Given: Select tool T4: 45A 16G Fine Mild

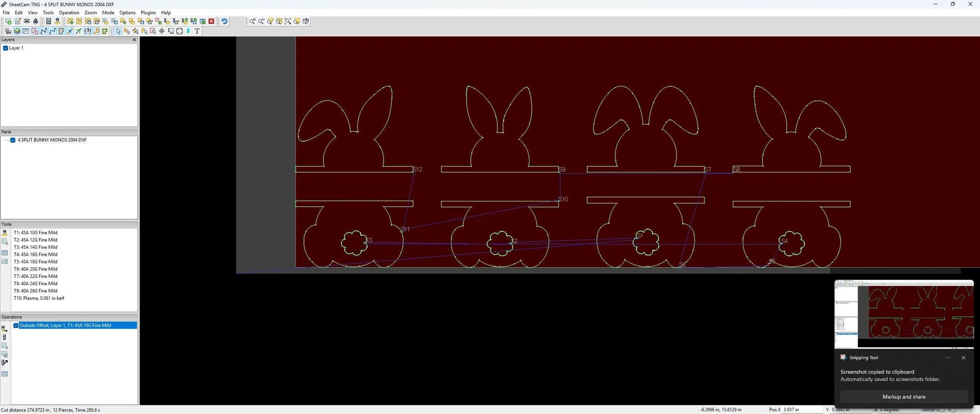Looking at the screenshot, I should [36, 254].
